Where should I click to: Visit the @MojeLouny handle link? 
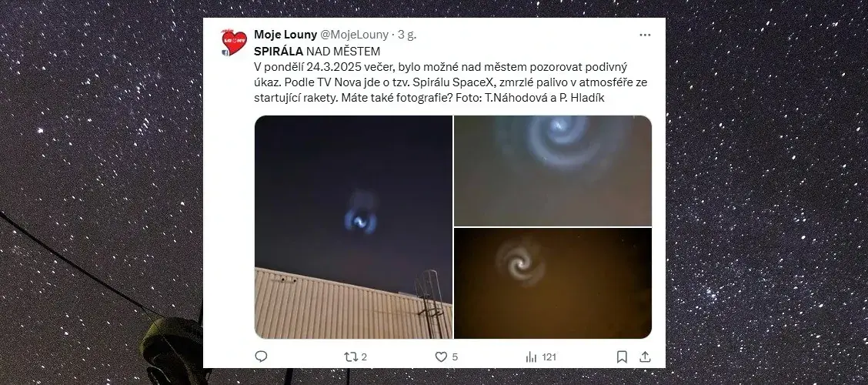(355, 35)
